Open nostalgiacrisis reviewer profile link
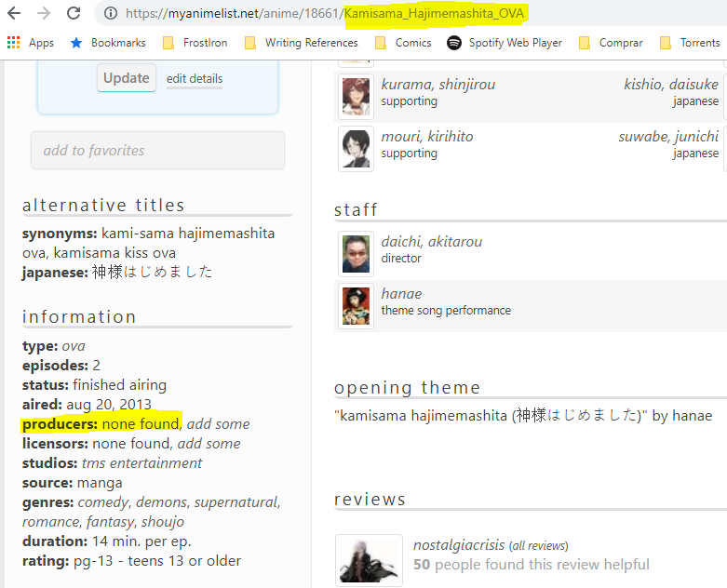 click(x=459, y=545)
